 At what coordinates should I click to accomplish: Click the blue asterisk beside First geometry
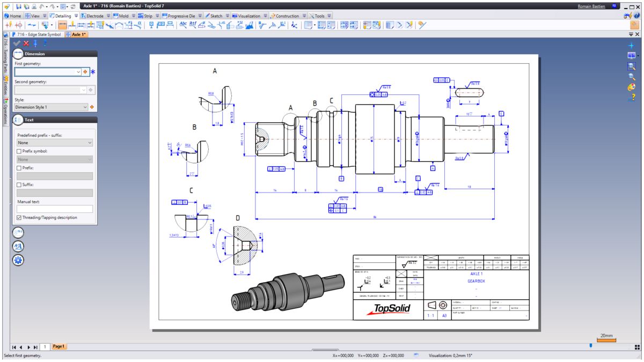[x=93, y=71]
